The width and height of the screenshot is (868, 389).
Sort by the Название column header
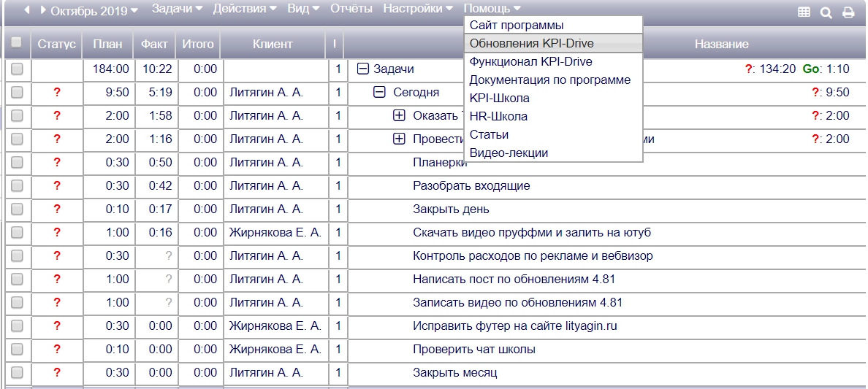click(x=721, y=44)
